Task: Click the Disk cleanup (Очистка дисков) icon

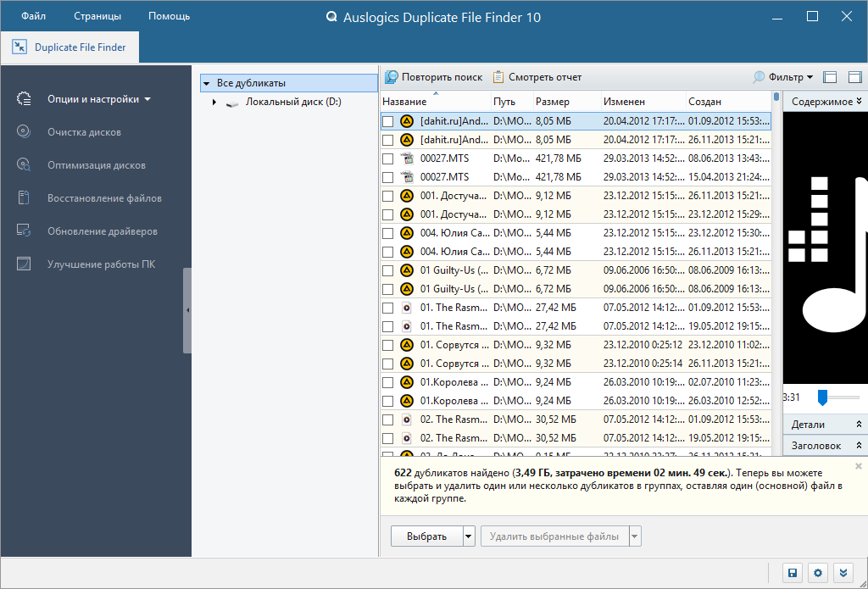Action: pos(23,131)
